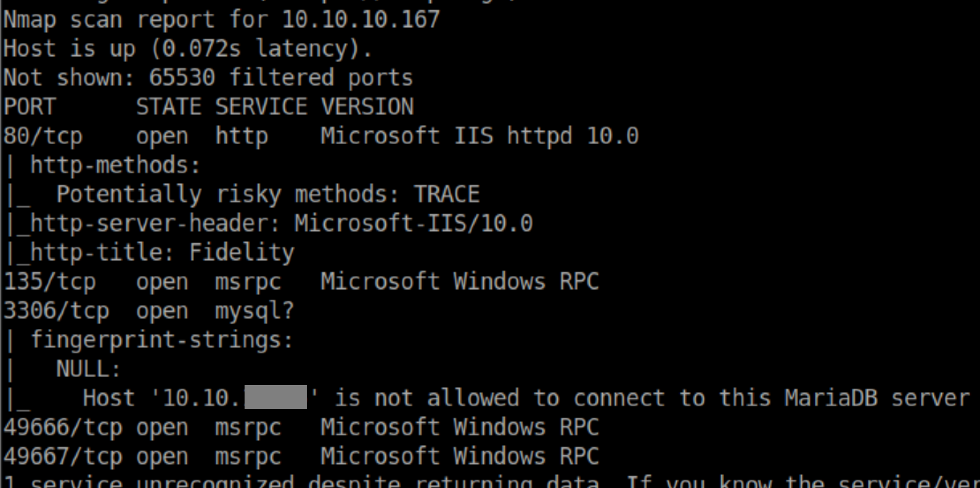Screen dimensions: 980x488
Task: Click the gray redacted IP block
Action: point(276,397)
